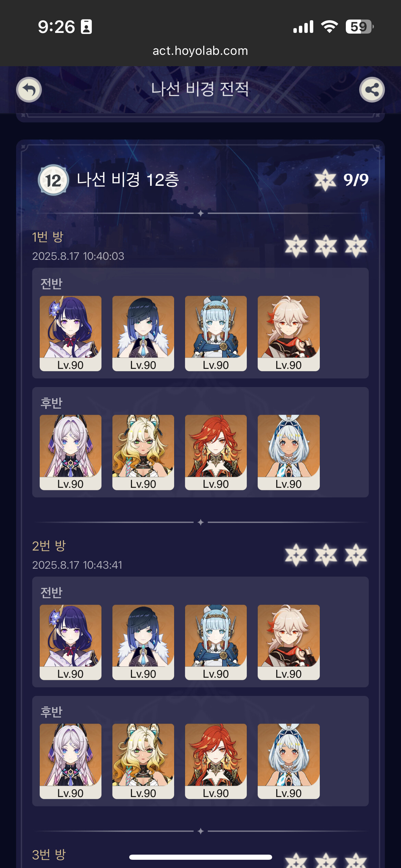Select lavender-haired character in room 2 second half
401x868 pixels.
click(x=71, y=761)
